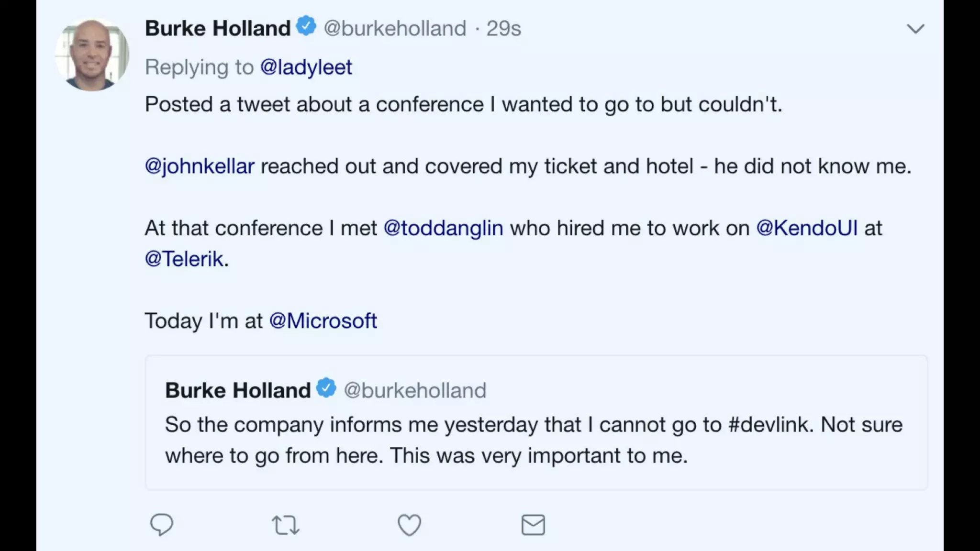This screenshot has width=980, height=551.
Task: Open the @ladyleet profile link
Action: click(306, 67)
